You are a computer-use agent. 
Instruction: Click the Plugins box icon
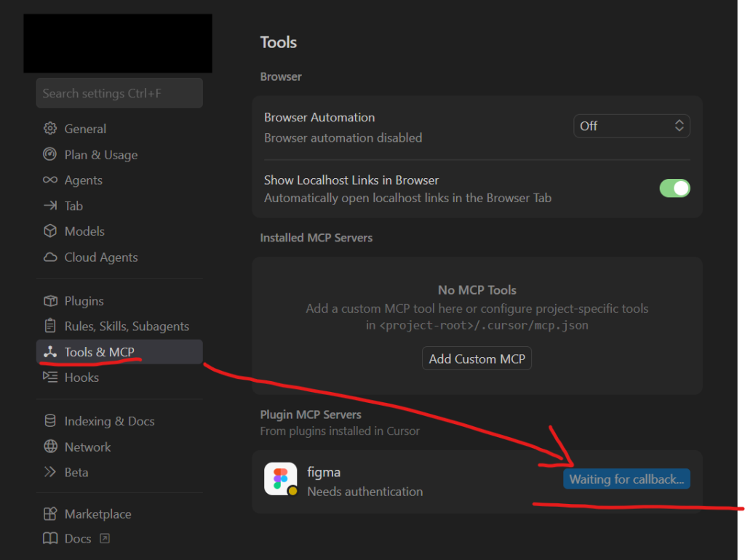[50, 301]
